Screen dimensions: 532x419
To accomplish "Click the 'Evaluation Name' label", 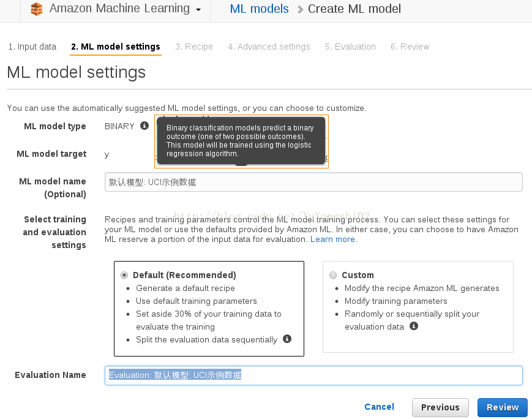I will pyautogui.click(x=50, y=375).
